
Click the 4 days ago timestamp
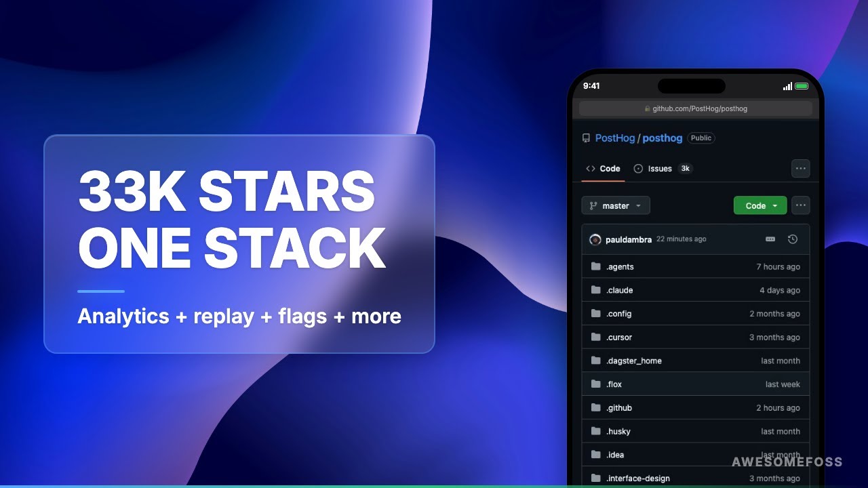[780, 290]
